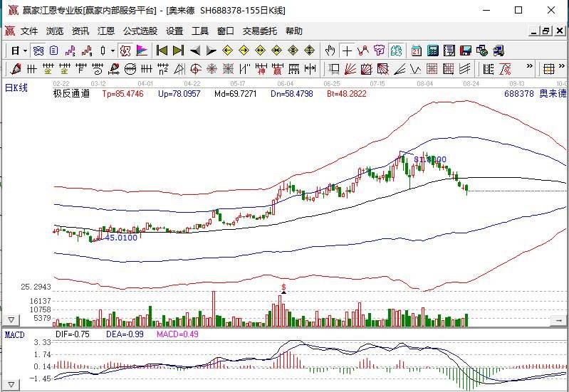
Task: Open the 公式选股 menu
Action: coord(140,31)
